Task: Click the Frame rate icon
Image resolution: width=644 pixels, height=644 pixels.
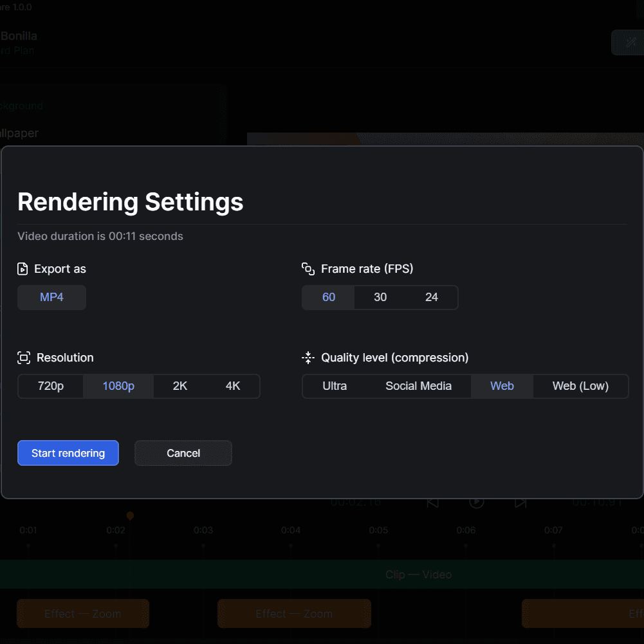Action: [x=308, y=269]
